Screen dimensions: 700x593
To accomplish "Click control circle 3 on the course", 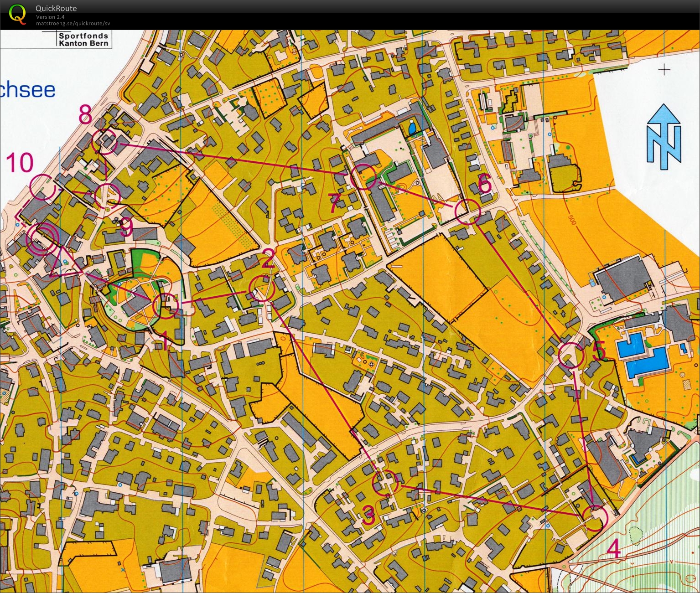I will 386,483.
